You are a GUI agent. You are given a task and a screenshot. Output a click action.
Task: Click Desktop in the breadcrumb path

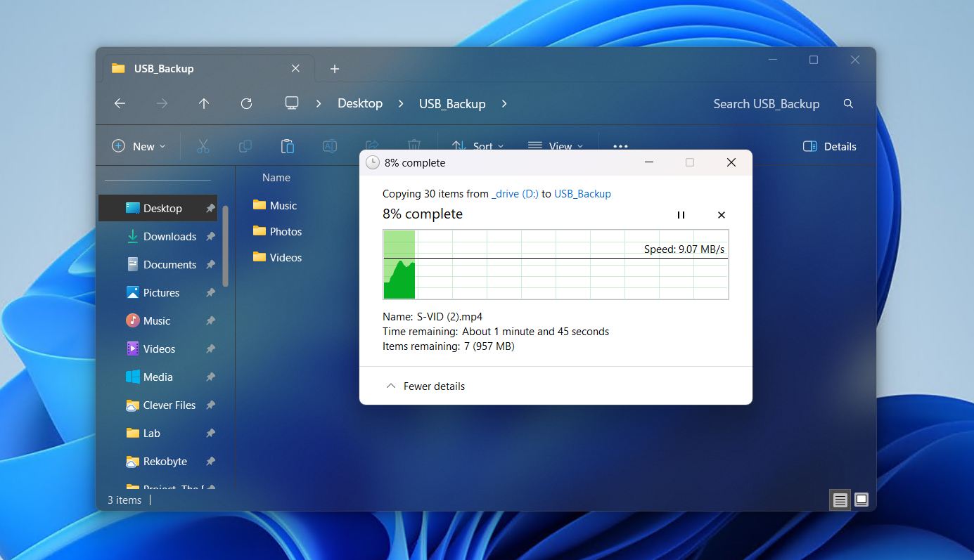(359, 103)
